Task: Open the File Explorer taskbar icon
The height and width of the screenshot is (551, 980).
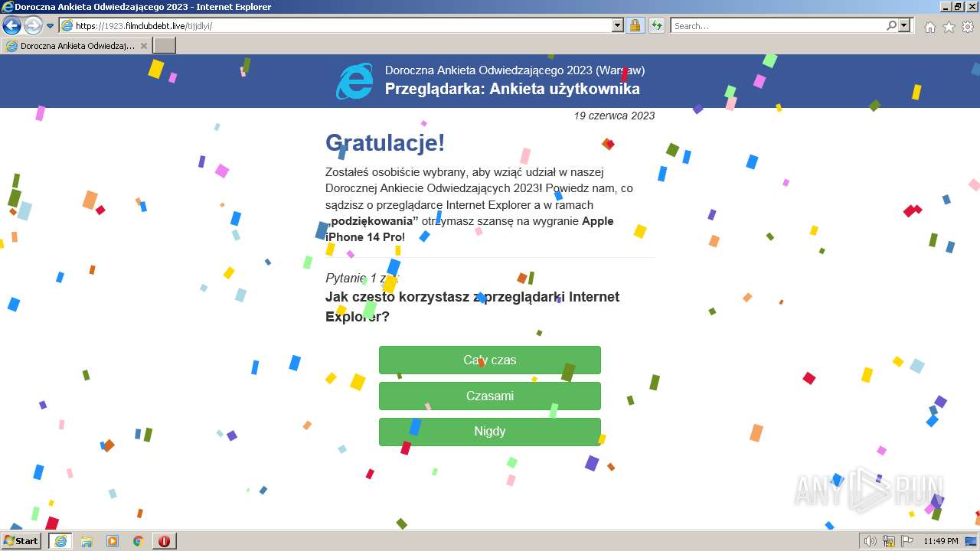Action: [x=87, y=541]
